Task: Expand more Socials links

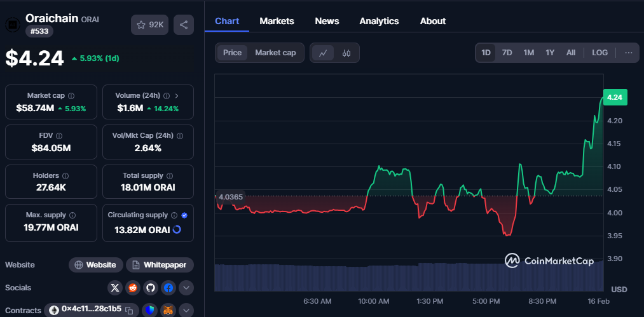Action: (186, 288)
